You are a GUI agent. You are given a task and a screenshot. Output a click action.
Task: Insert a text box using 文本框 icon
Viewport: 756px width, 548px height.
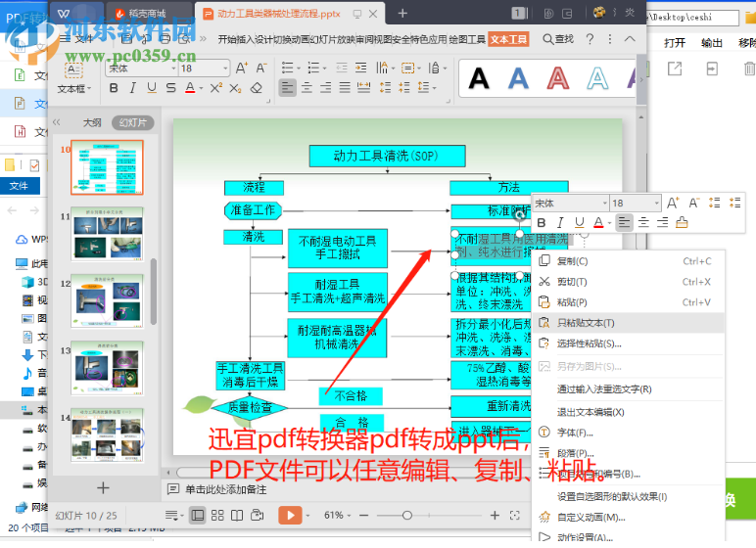pyautogui.click(x=73, y=70)
